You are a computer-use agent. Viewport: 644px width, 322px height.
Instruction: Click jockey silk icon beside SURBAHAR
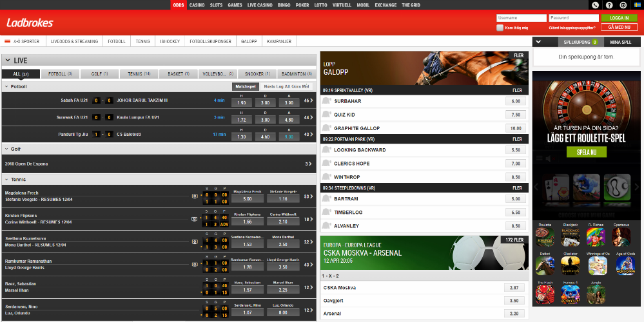pyautogui.click(x=327, y=101)
